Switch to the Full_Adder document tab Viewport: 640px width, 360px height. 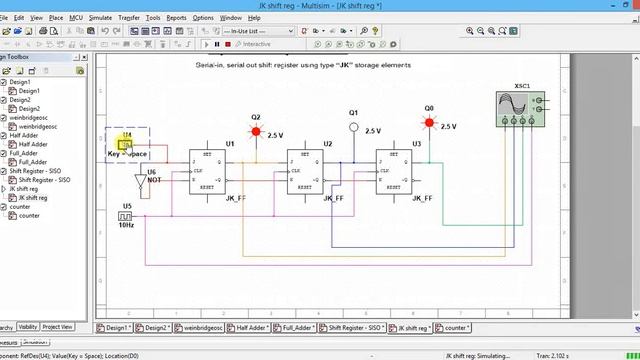(294, 328)
